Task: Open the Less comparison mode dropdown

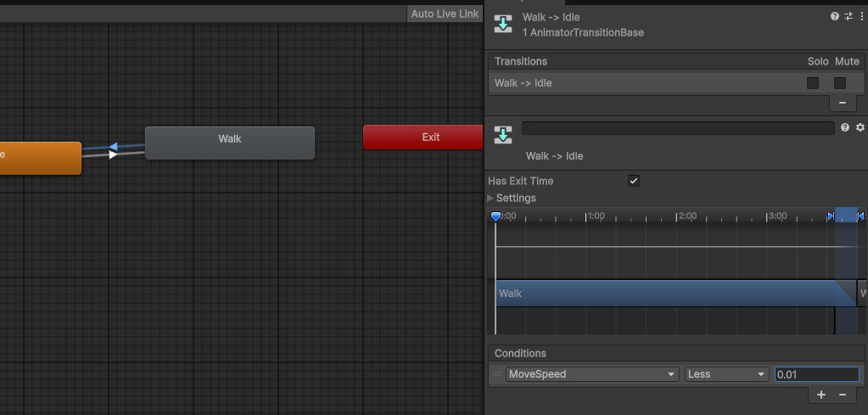Action: pyautogui.click(x=726, y=374)
